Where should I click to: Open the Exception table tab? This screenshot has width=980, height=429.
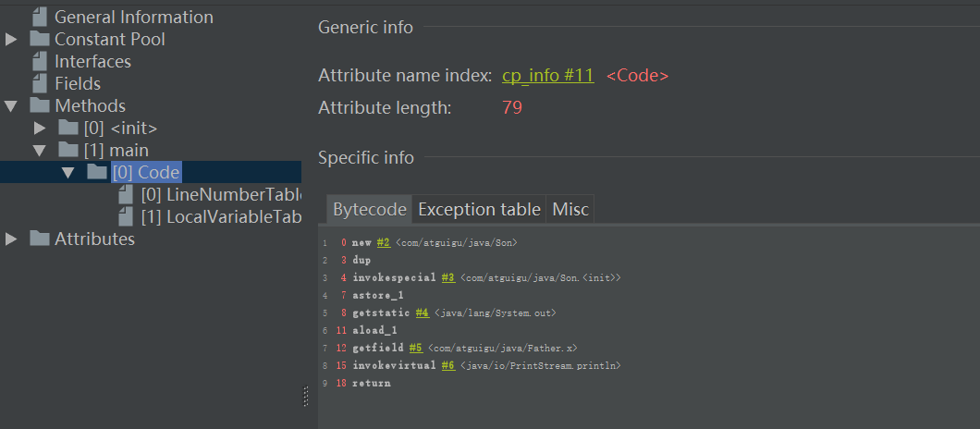(480, 209)
